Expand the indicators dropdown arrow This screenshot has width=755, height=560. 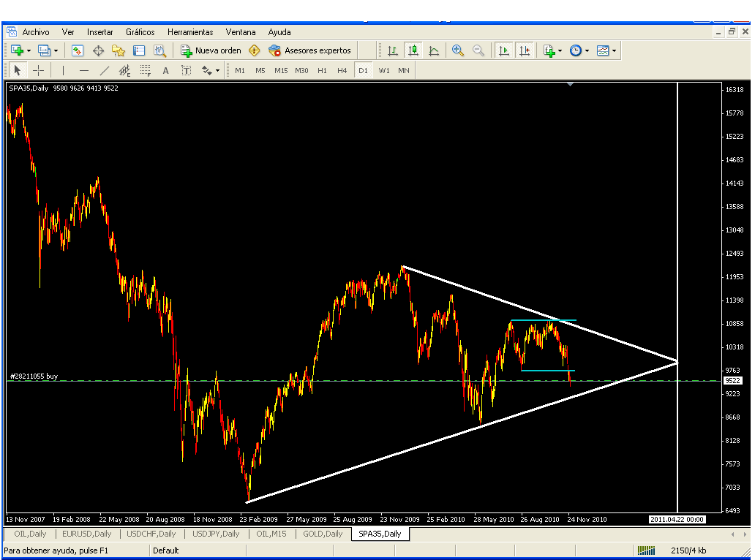coord(560,50)
